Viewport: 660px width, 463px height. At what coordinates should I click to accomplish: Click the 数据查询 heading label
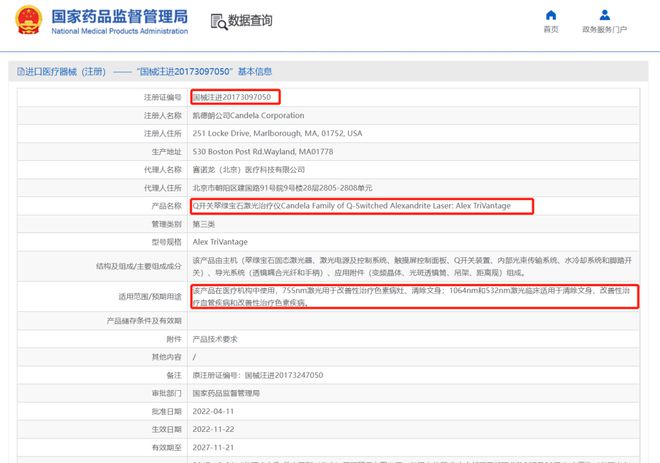(x=250, y=21)
